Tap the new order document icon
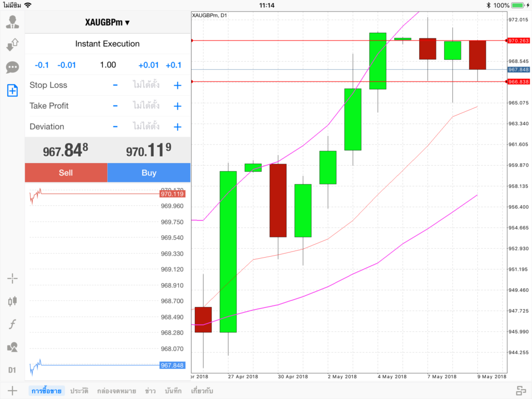532x399 pixels. 12,90
